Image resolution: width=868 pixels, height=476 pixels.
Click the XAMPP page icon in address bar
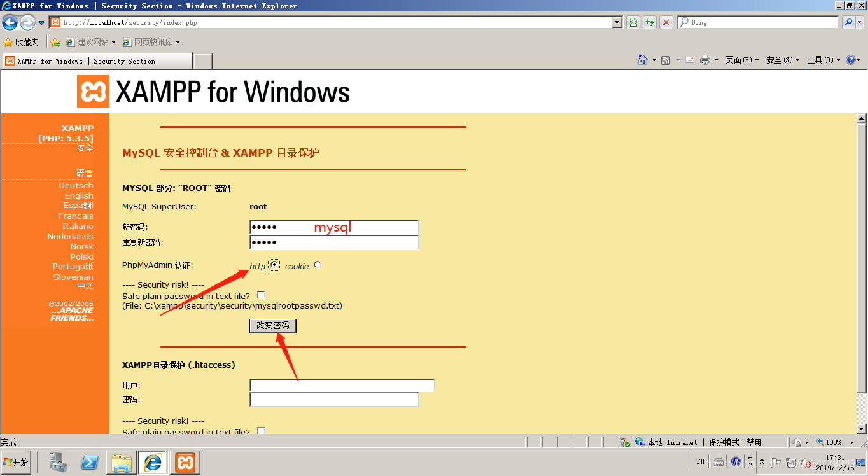(x=55, y=22)
